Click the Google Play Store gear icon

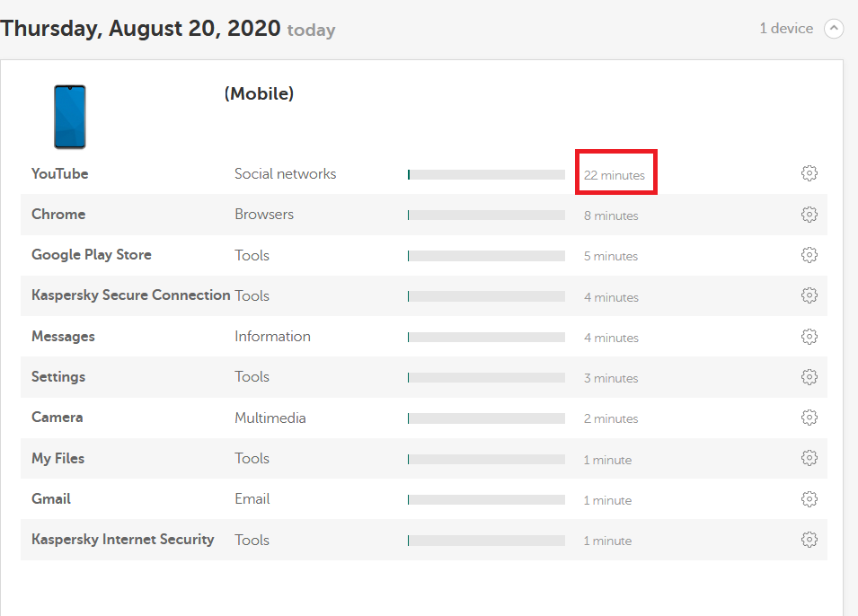pos(809,255)
